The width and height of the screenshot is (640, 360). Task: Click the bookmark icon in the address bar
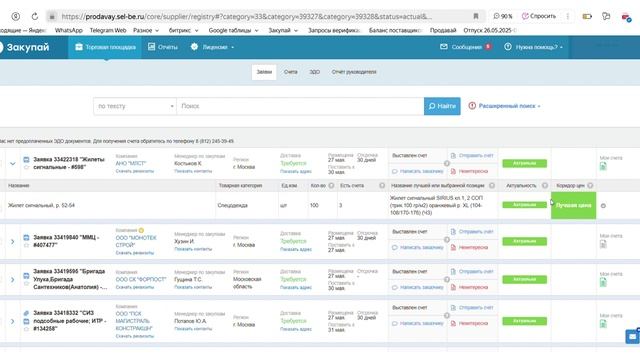click(x=476, y=16)
